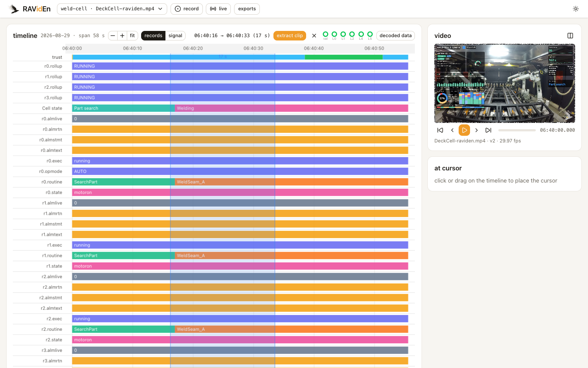Image resolution: width=588 pixels, height=368 pixels.
Task: Toggle the L2 layer indicator
Action: click(352, 35)
